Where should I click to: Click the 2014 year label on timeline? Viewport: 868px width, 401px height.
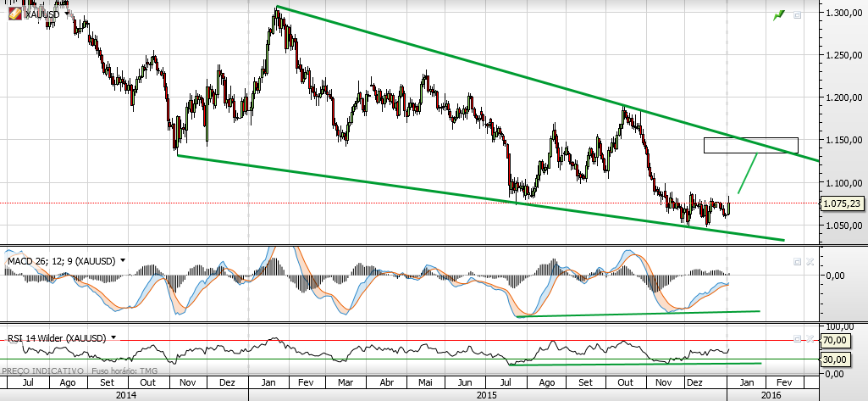click(x=125, y=395)
